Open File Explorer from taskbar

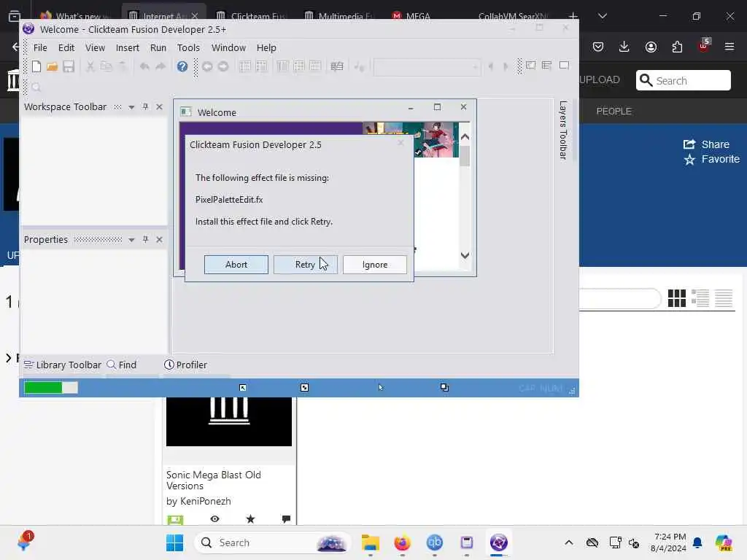[370, 542]
